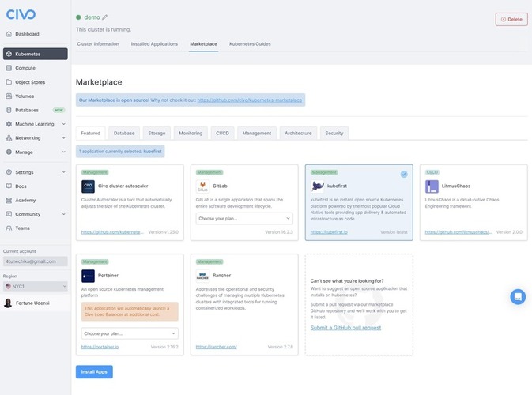Select the Monitoring category tab
Screen dimensions: 532x395
click(191, 133)
